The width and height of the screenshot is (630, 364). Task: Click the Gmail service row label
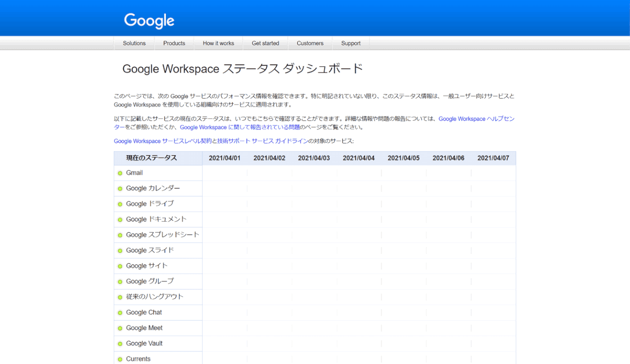pyautogui.click(x=134, y=173)
